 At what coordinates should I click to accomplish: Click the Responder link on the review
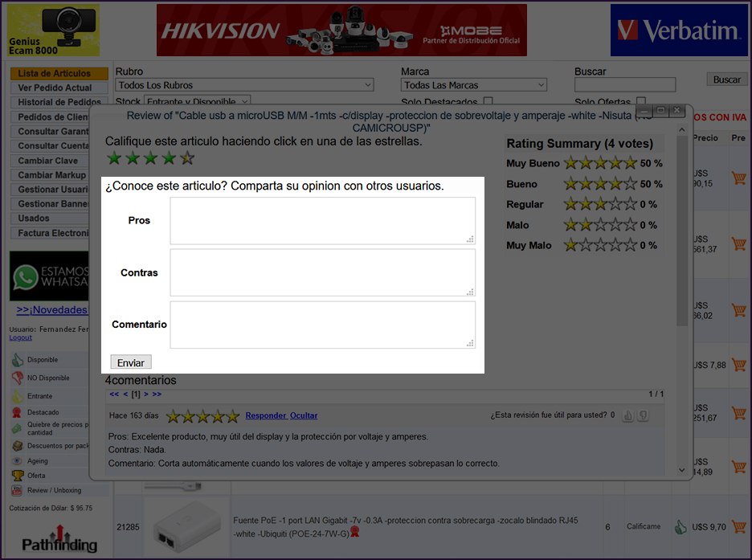click(265, 415)
